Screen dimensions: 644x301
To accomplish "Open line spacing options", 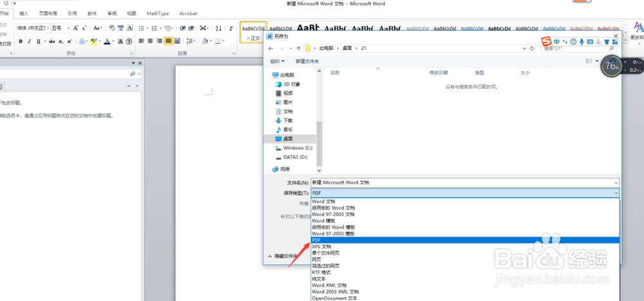I will [191, 41].
